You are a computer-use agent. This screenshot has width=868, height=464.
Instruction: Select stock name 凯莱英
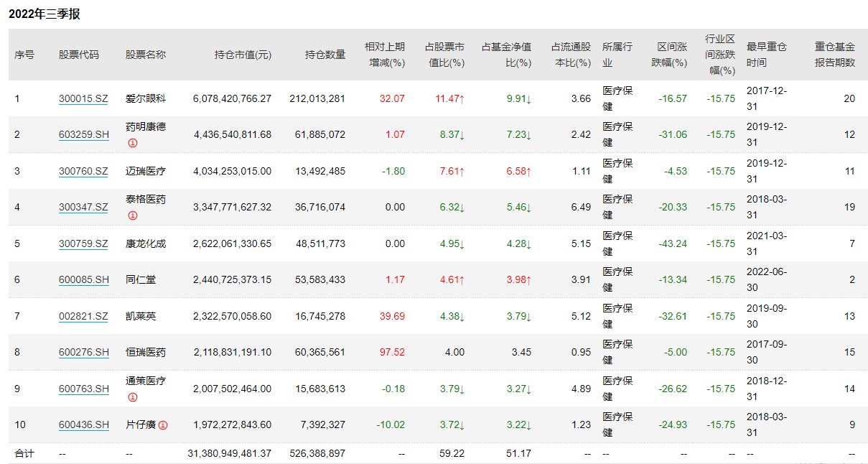coord(141,316)
